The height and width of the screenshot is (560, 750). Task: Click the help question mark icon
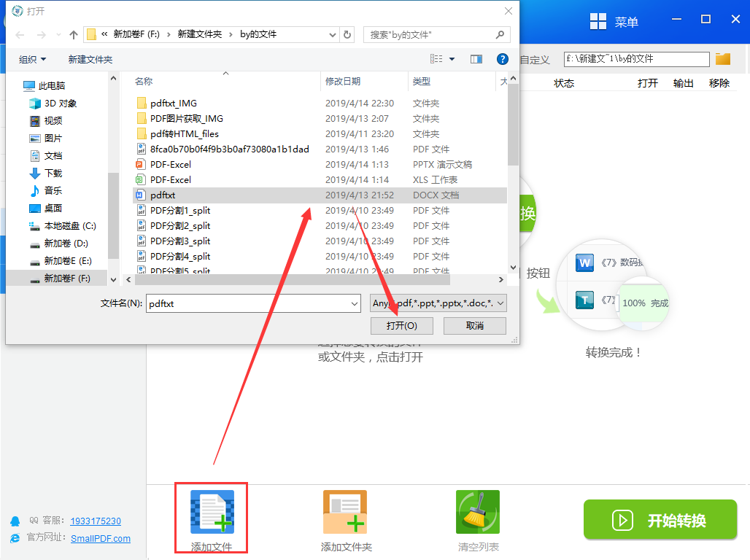[502, 59]
